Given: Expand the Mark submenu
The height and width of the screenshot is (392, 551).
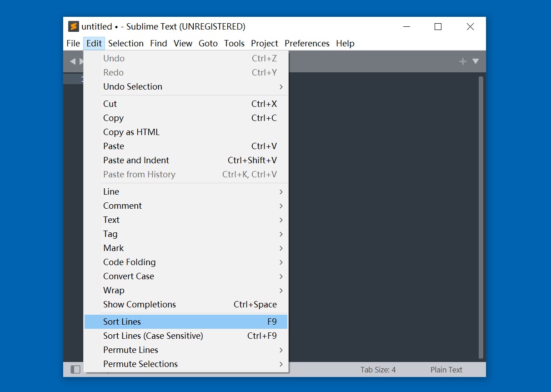Looking at the screenshot, I should point(186,248).
